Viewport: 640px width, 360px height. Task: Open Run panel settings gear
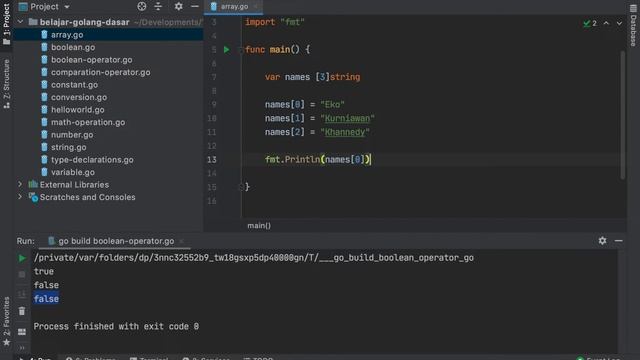[602, 241]
